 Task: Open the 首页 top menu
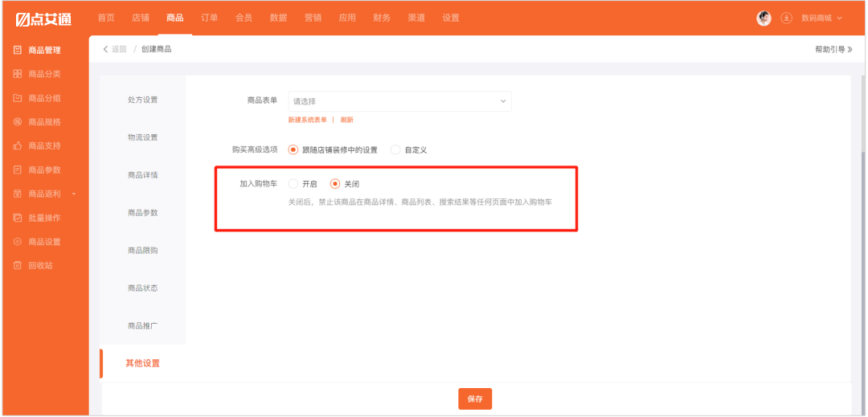pyautogui.click(x=106, y=18)
